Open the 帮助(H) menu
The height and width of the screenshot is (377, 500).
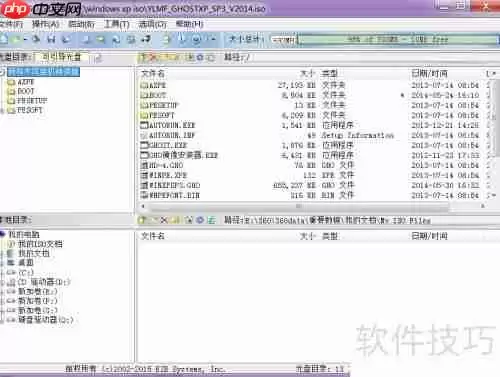click(x=189, y=24)
